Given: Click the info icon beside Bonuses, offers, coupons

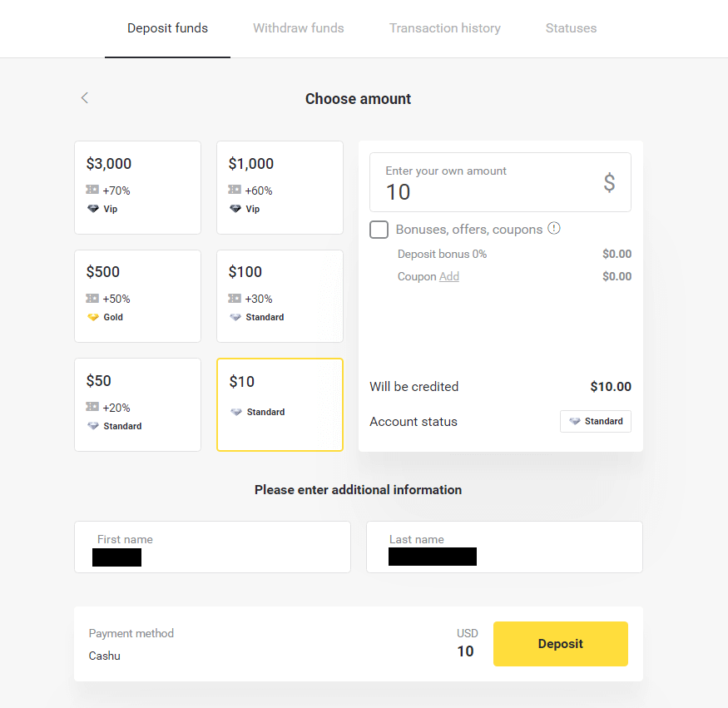Looking at the screenshot, I should pos(554,228).
